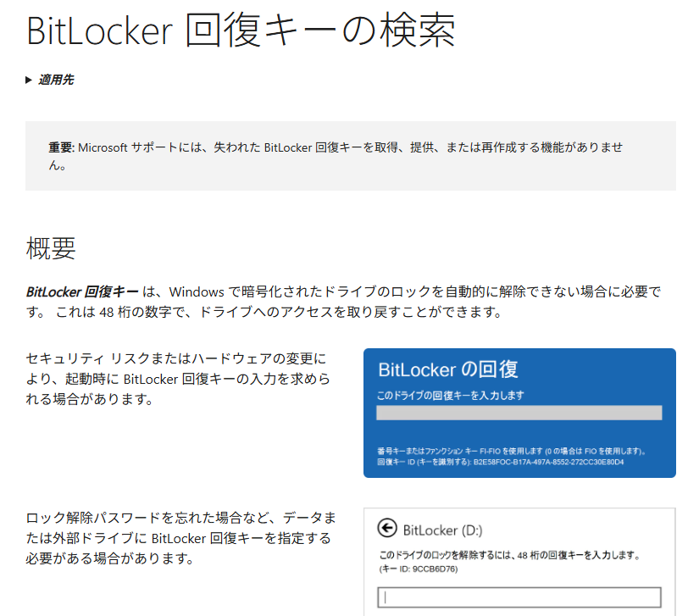This screenshot has width=699, height=616.
Task: Click the gray recovery key bar in the blue screen
Action: [x=519, y=413]
